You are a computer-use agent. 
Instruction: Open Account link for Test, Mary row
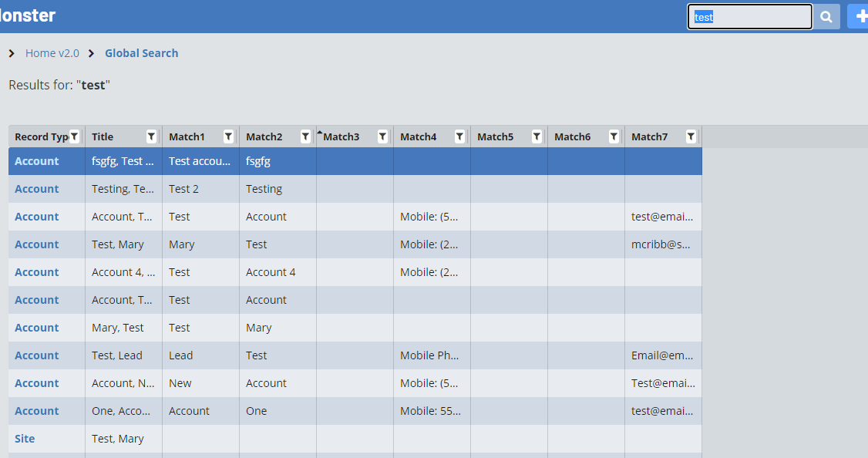point(36,244)
